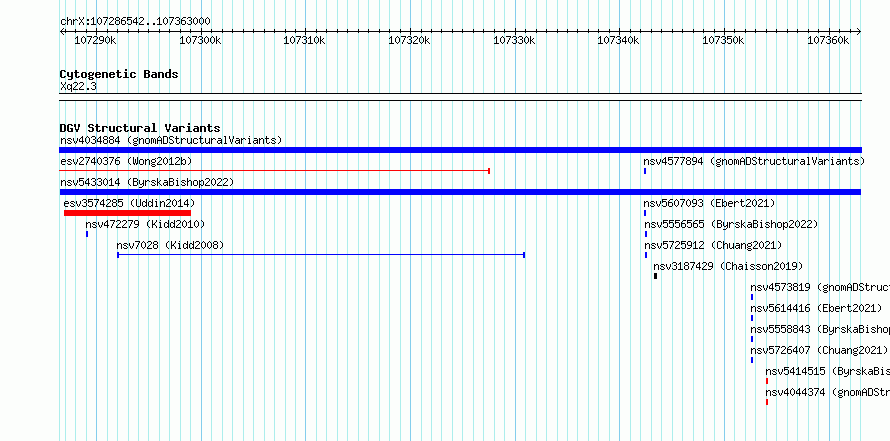Open the nsv4573819 variant label

[820, 287]
